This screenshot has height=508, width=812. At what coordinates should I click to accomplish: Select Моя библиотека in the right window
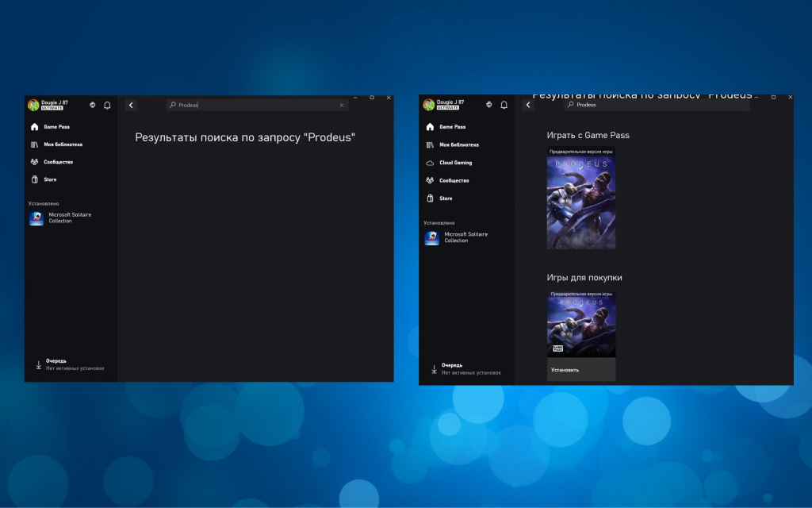[x=458, y=145]
